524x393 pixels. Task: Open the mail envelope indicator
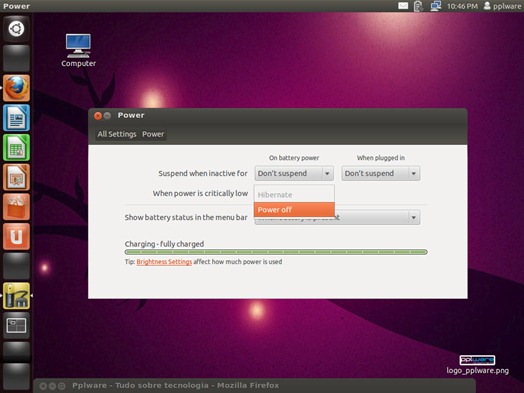(403, 6)
